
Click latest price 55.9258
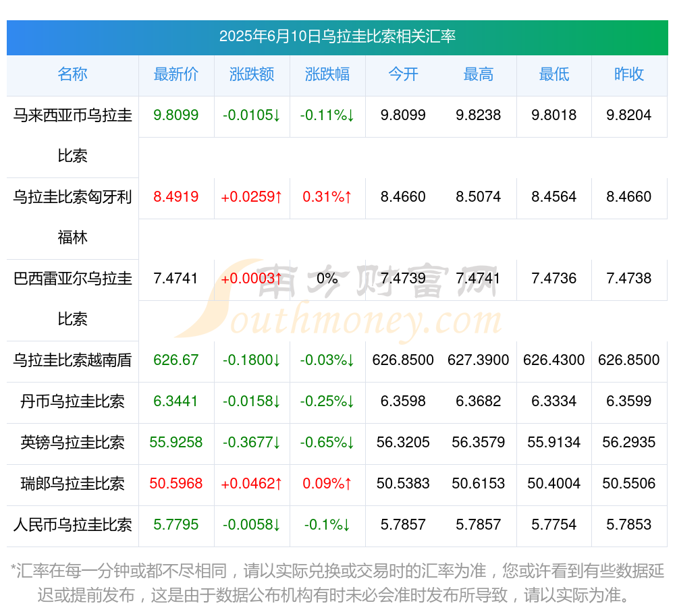coord(176,442)
